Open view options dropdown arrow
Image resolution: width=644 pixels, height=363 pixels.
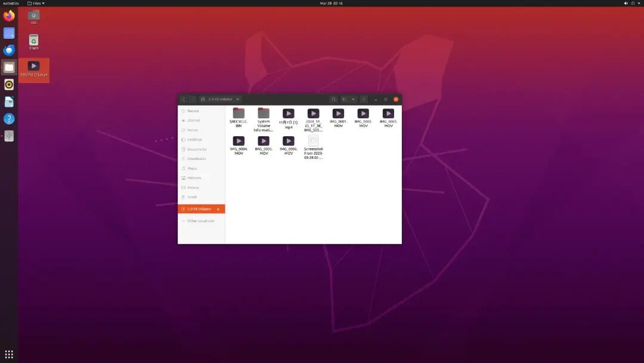(x=354, y=99)
